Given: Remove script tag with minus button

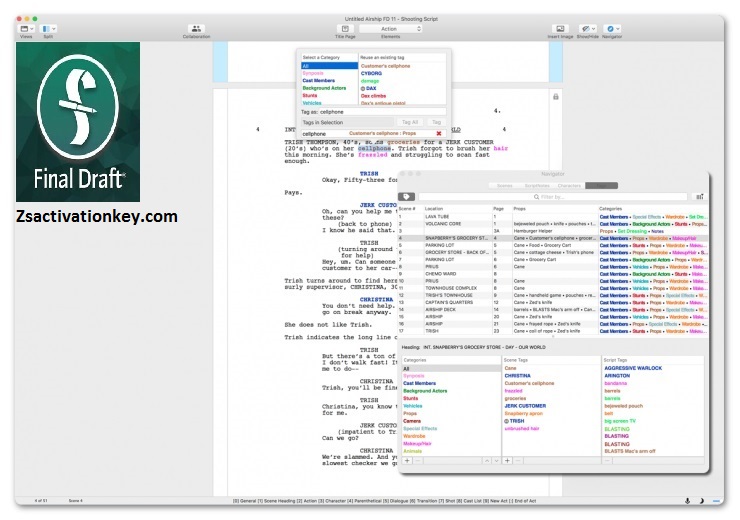Looking at the screenshot, I should coord(607,461).
